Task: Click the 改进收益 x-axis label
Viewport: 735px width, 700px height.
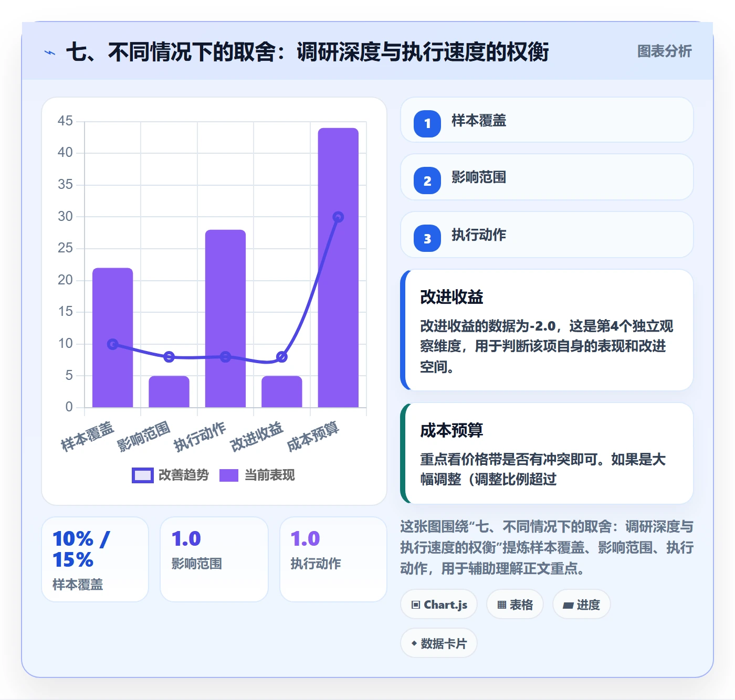Action: [257, 437]
